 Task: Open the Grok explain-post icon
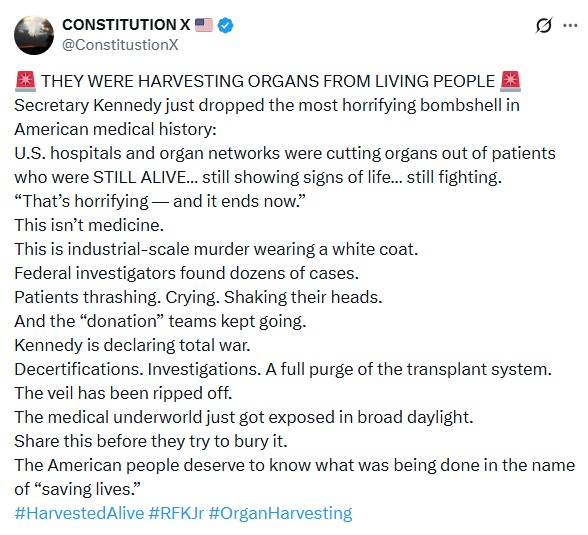coord(544,25)
